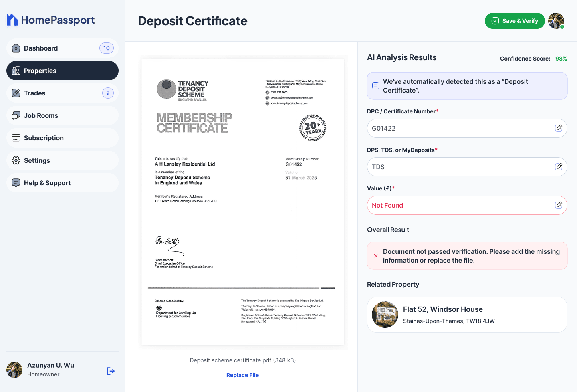
Task: Click the 'Document not passed verification' message
Action: click(x=471, y=256)
